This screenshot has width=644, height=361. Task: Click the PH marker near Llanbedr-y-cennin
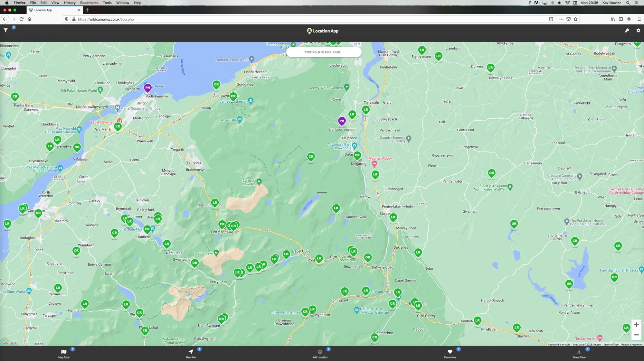[342, 122]
